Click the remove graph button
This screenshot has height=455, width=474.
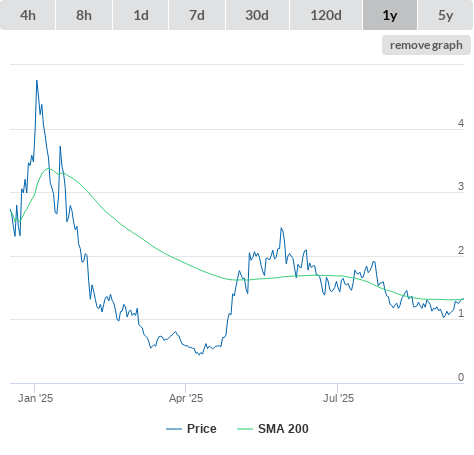coord(426,45)
